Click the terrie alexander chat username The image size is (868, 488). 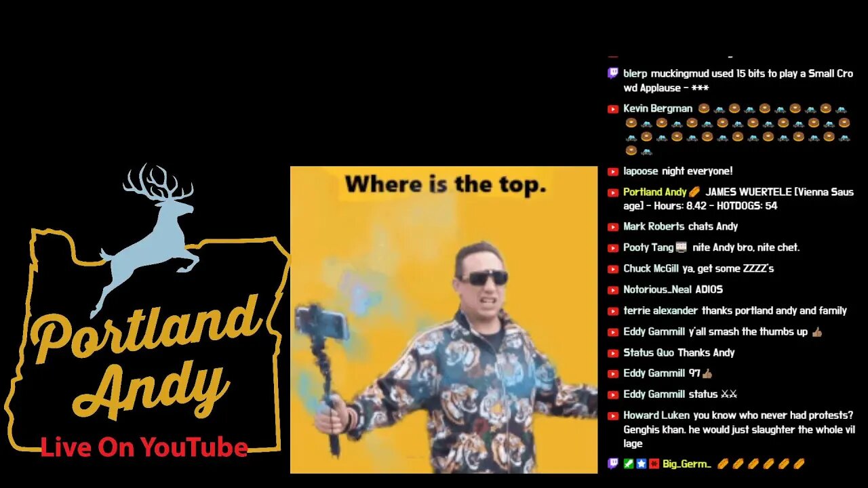tap(660, 310)
